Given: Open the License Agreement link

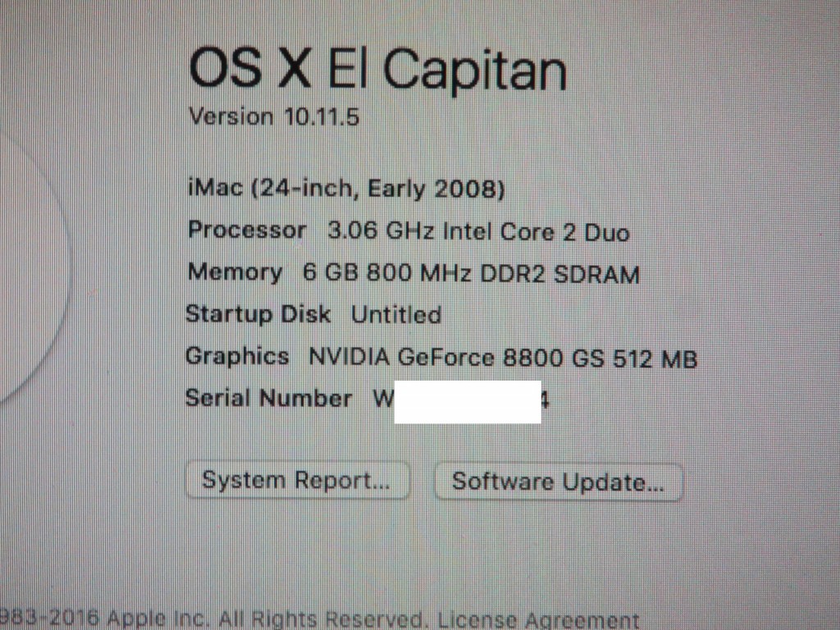Looking at the screenshot, I should pyautogui.click(x=538, y=620).
